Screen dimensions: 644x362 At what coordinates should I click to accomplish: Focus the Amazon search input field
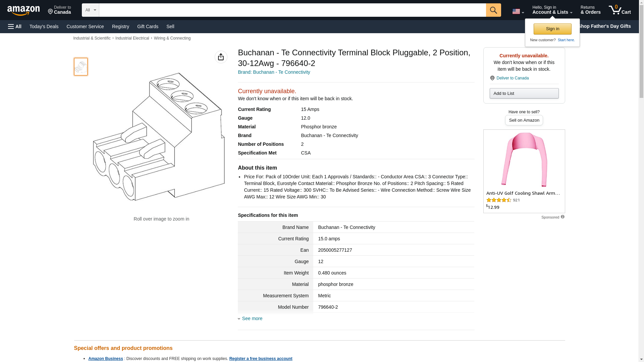292,10
